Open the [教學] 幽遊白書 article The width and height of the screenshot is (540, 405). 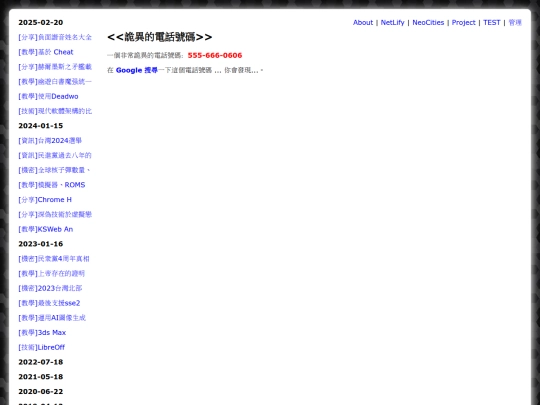click(x=55, y=82)
